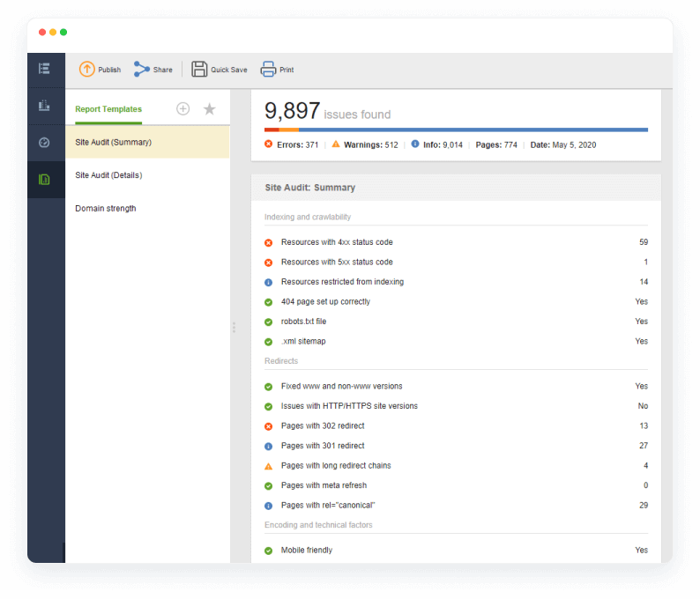700x599 pixels.
Task: Click the 'Pages: 774' summary text
Action: click(496, 145)
